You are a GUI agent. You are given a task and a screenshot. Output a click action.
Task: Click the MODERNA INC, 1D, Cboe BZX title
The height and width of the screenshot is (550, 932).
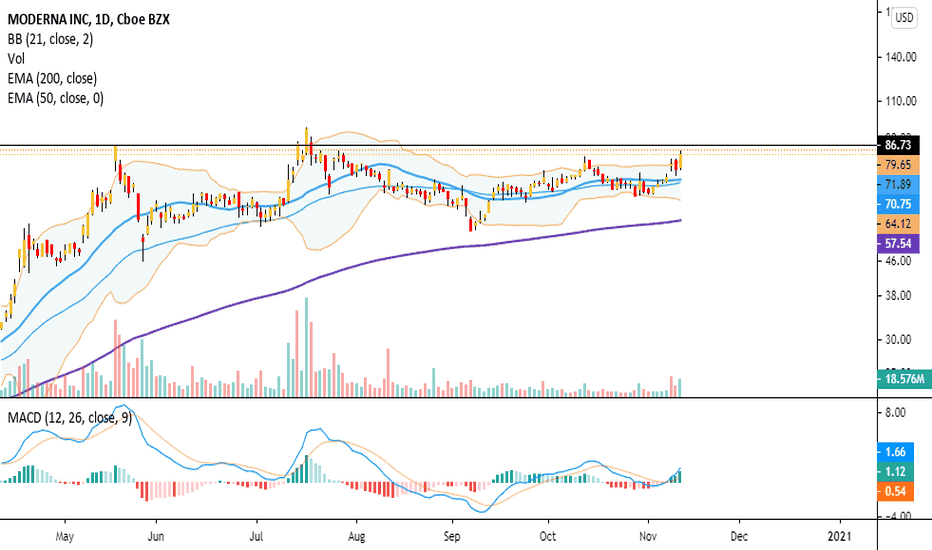point(89,20)
